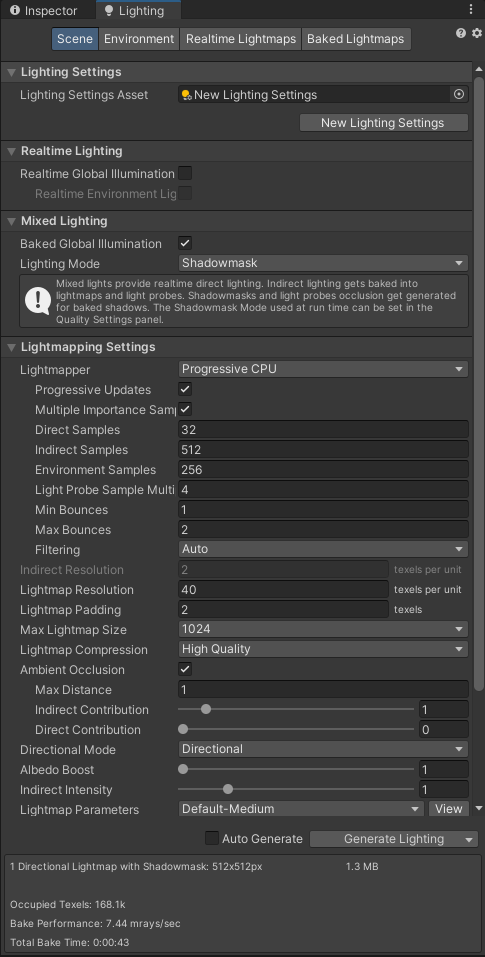Disable the Ambient Occlusion checkbox
Viewport: 485px width, 957px height.
pos(185,670)
